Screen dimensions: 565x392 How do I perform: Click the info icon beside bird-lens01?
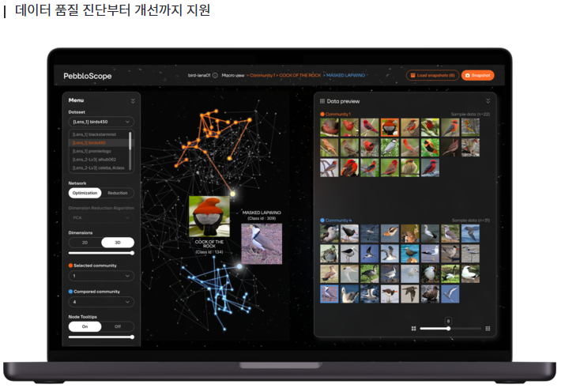(215, 75)
